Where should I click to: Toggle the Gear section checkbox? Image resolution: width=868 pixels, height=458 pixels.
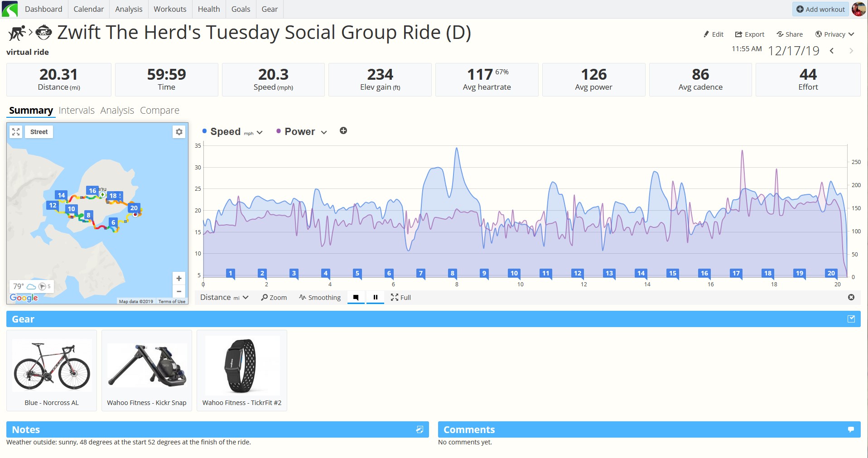coord(851,319)
